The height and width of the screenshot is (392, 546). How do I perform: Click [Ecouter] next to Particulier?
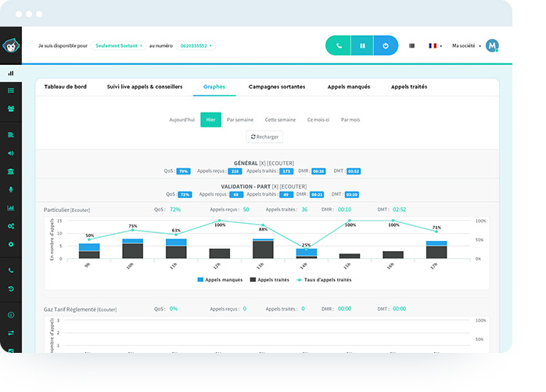coord(80,210)
